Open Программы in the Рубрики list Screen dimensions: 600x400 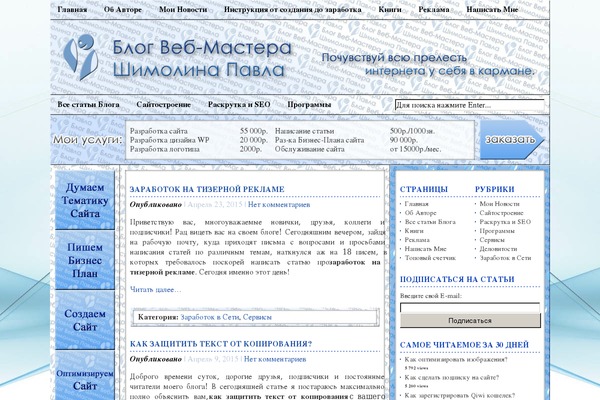pyautogui.click(x=497, y=231)
